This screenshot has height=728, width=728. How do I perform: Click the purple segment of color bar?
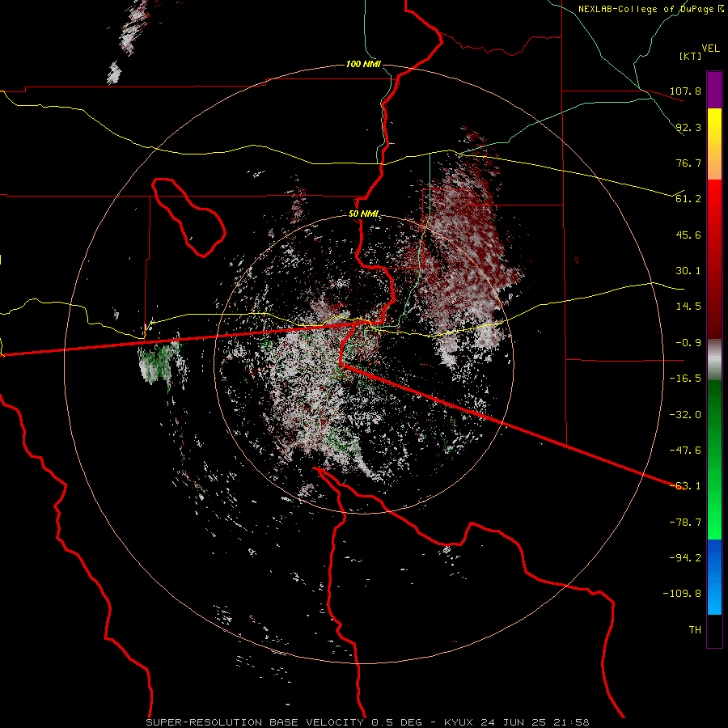point(714,90)
